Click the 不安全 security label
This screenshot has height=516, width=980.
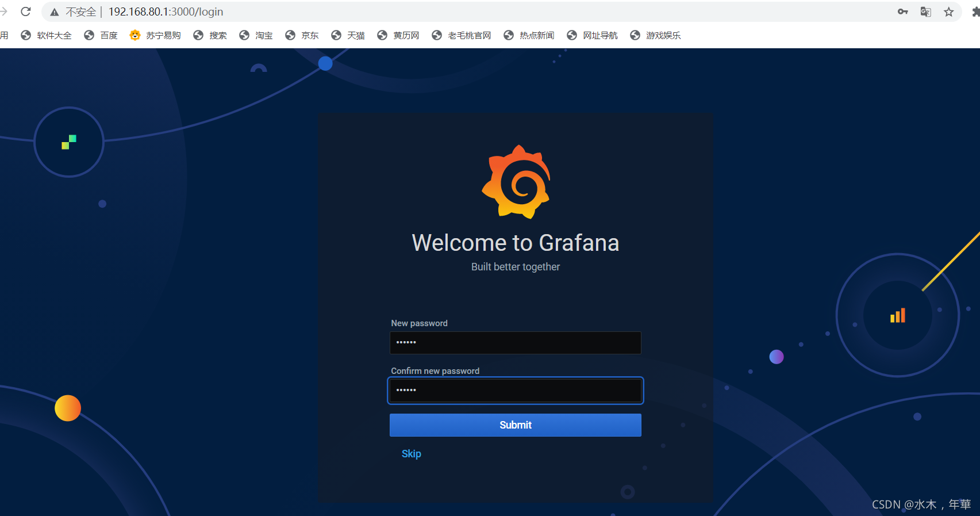click(81, 12)
